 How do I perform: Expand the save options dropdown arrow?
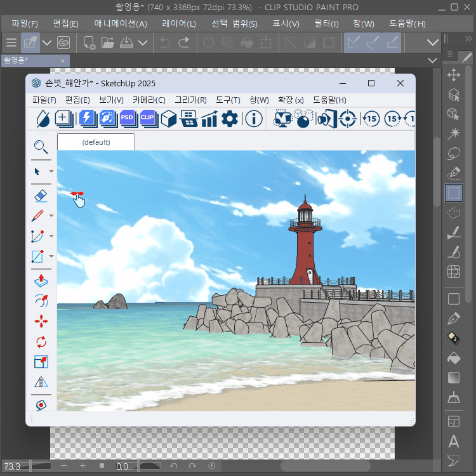click(143, 43)
